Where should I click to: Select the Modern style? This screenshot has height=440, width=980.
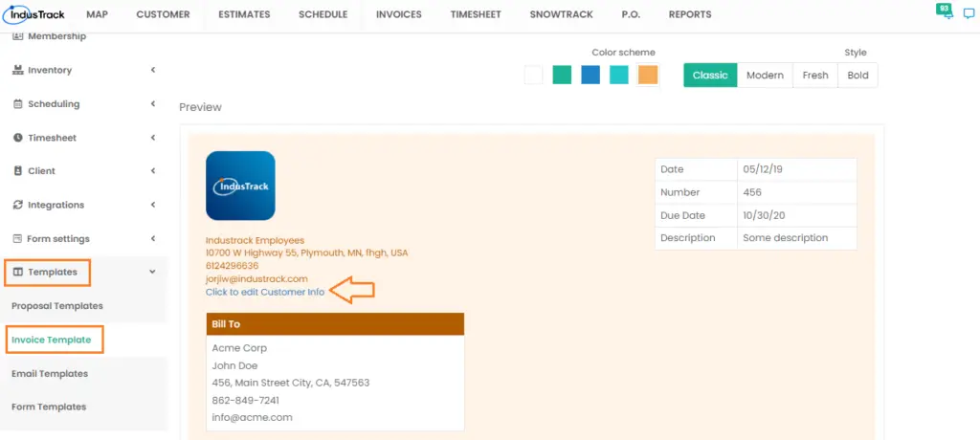[x=765, y=75]
